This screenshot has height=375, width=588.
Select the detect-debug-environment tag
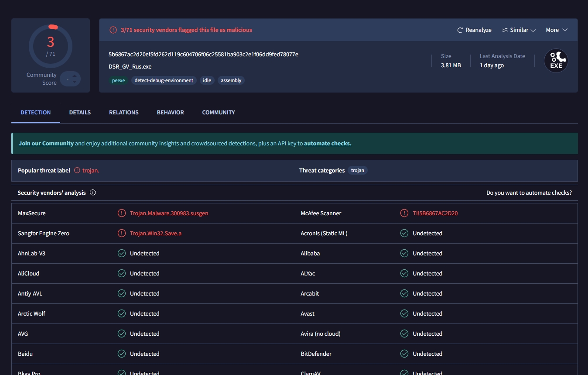tap(164, 80)
